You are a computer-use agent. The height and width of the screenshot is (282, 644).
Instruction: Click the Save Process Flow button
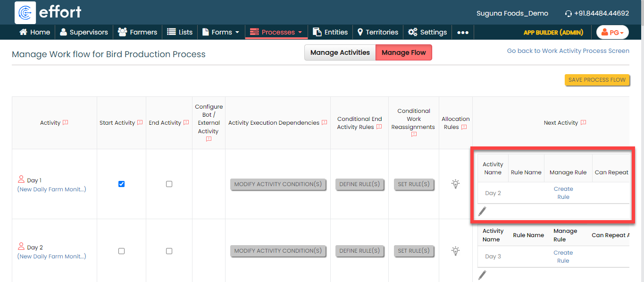597,80
